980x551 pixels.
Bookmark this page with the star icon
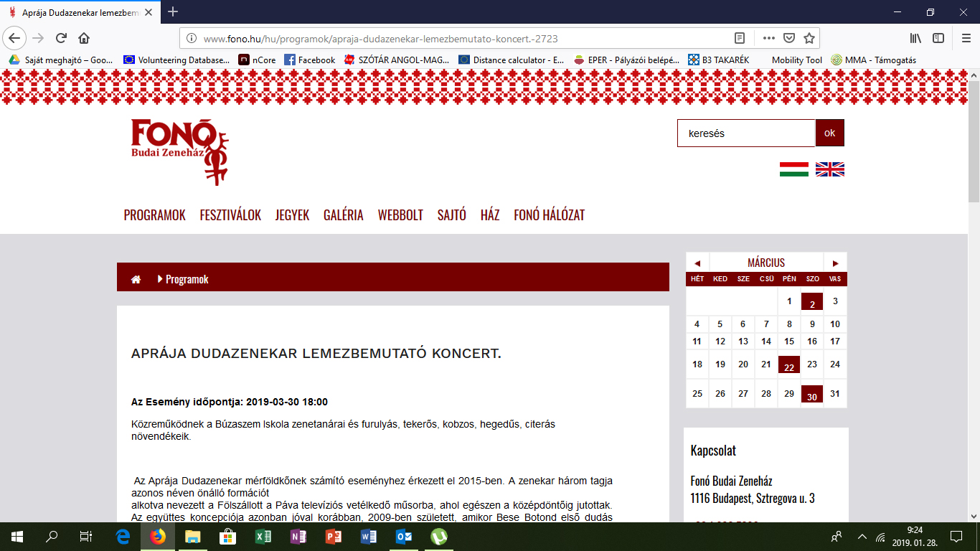809,38
